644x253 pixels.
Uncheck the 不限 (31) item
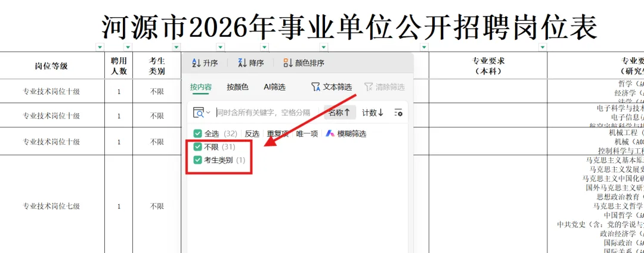[x=198, y=147]
